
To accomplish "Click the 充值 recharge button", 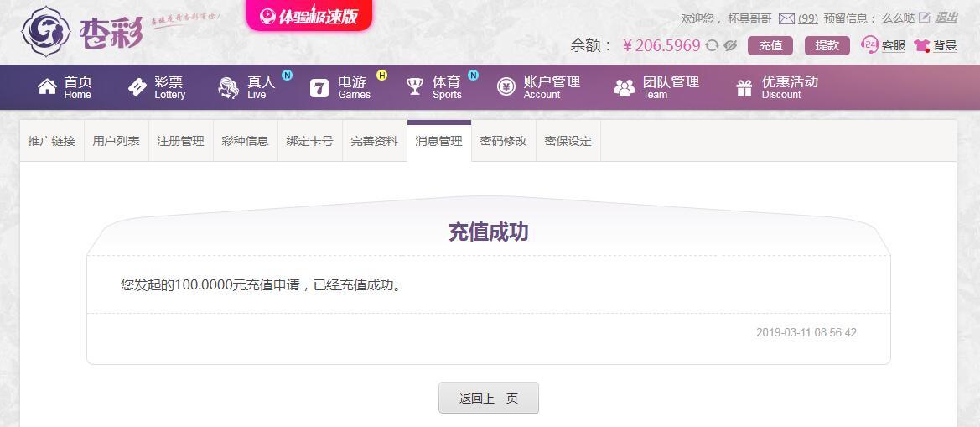I will coord(770,45).
